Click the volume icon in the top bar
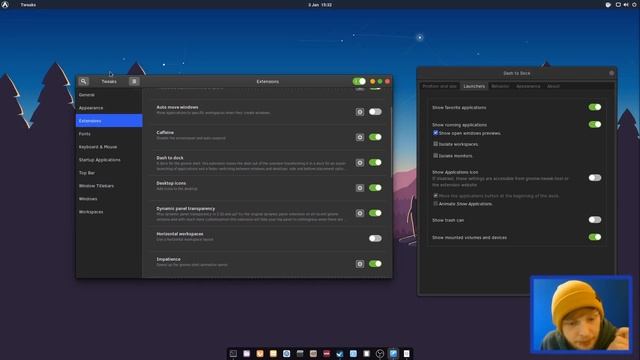640x360 pixels. point(626,4)
